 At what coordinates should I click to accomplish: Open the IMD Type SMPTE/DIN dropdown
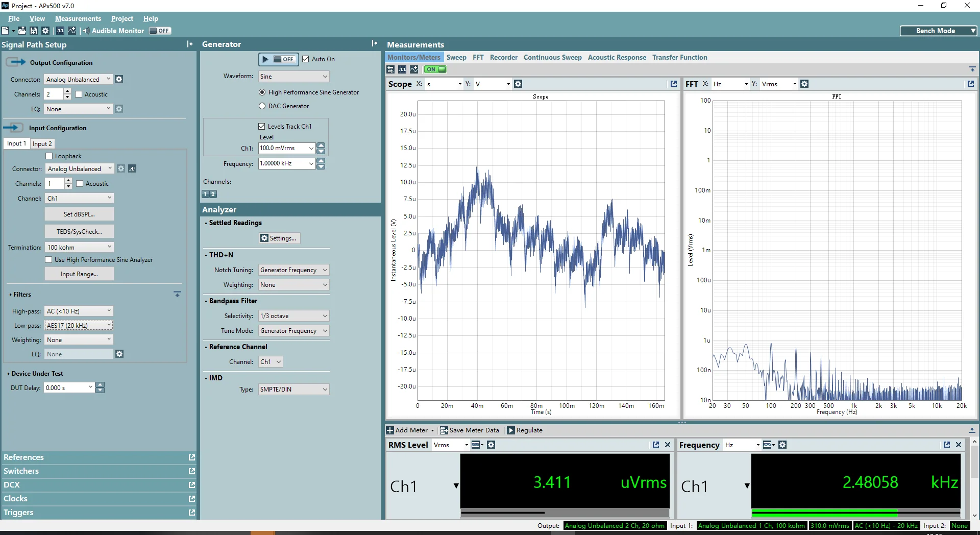coord(293,389)
